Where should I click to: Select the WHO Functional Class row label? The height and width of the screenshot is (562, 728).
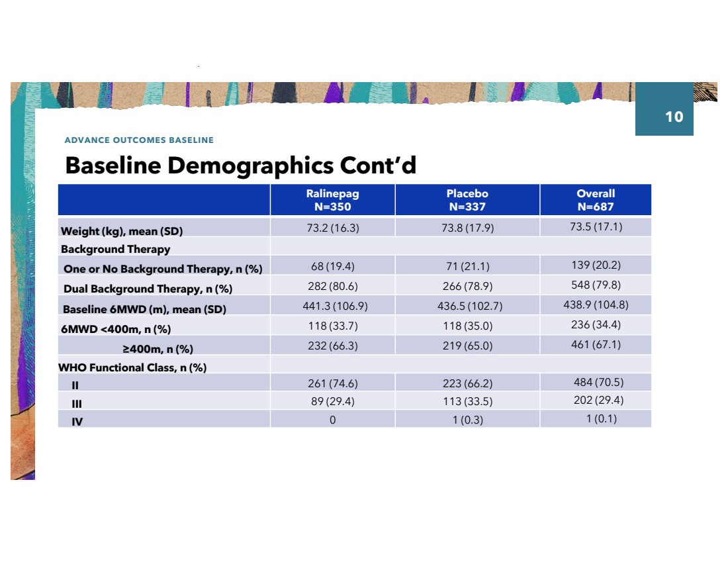click(132, 368)
